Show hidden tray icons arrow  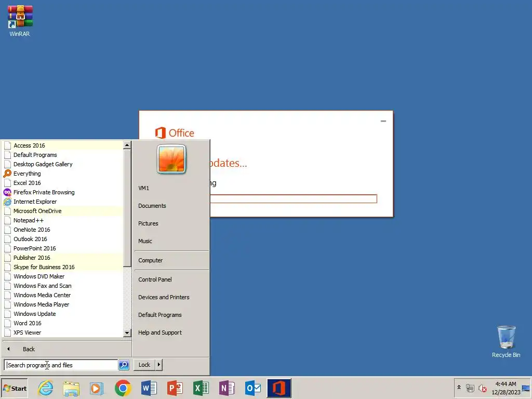coord(459,388)
